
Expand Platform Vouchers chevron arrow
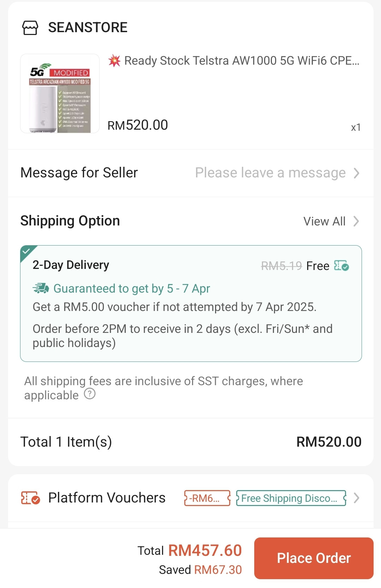[356, 498]
